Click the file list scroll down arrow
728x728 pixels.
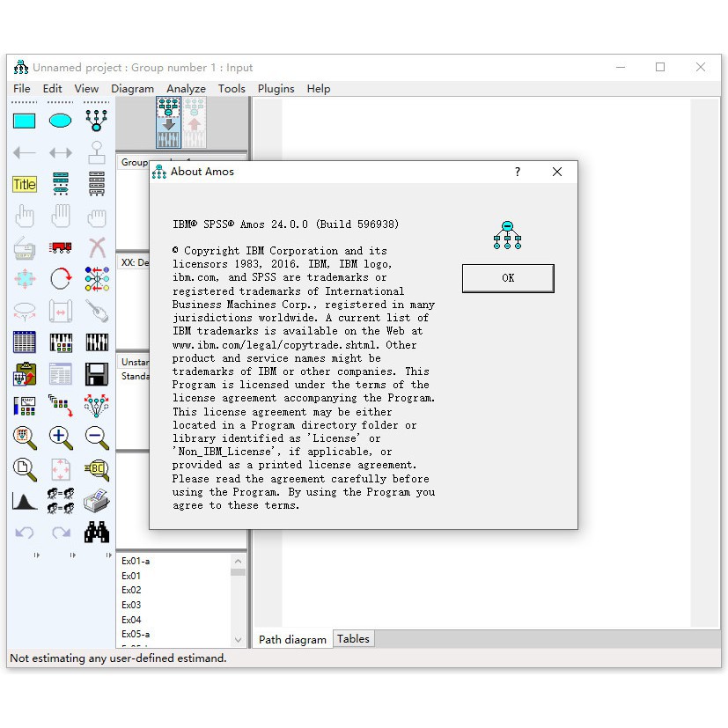[239, 640]
